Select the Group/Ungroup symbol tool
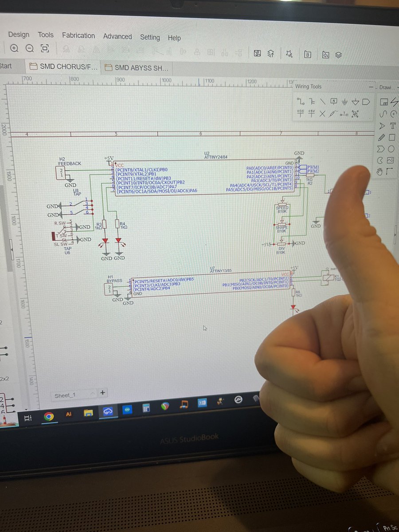Viewport: 399px width, 532px height. [355, 114]
